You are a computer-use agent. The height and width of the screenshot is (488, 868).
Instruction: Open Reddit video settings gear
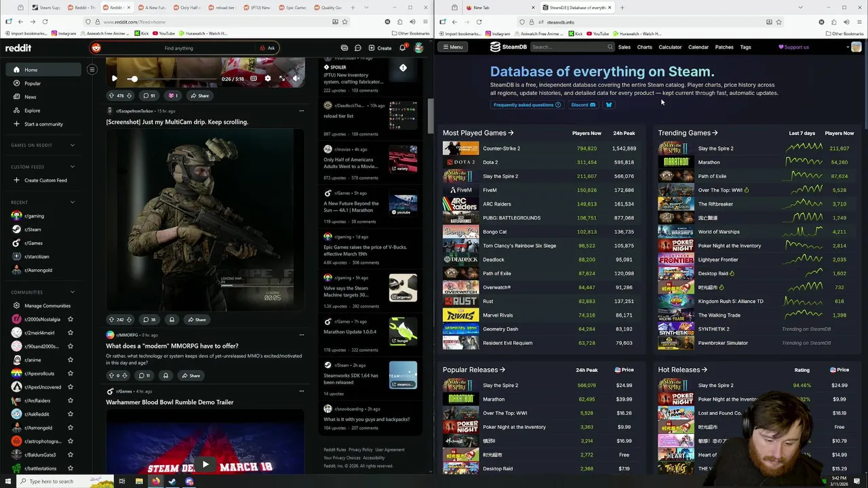point(267,79)
